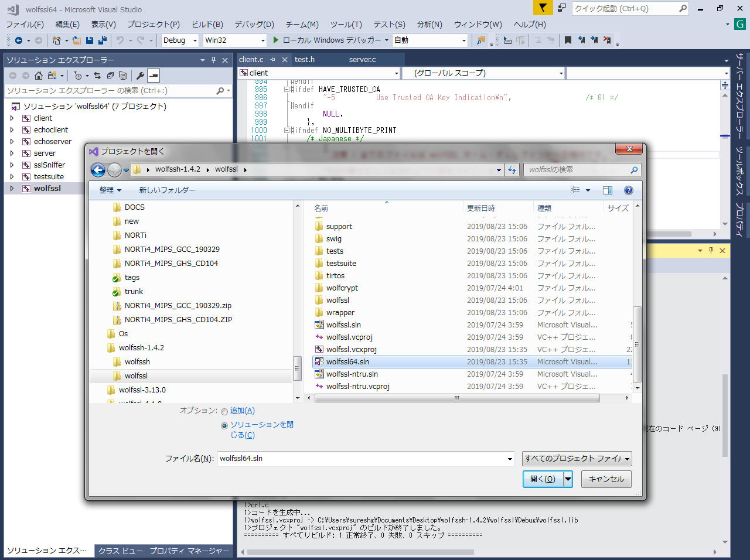Click wolfssh-1.4.2 in the dialog breadcrumb
The height and width of the screenshot is (560, 750).
pos(178,169)
